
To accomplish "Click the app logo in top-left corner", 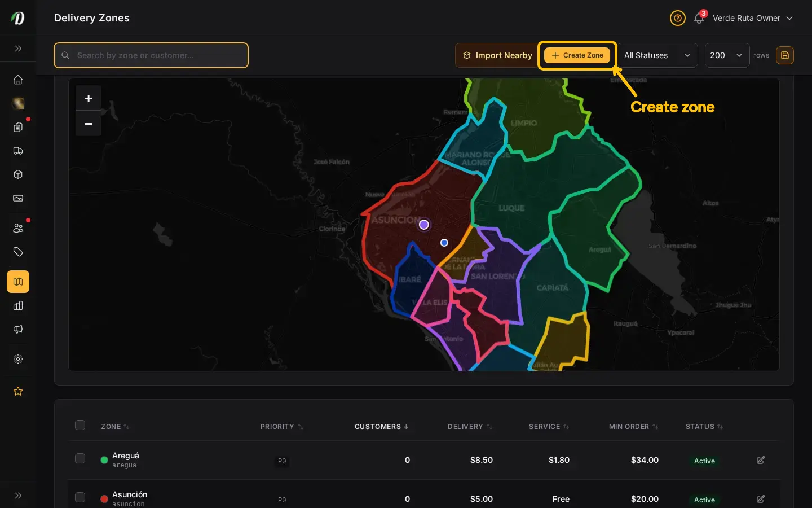I will (x=18, y=18).
